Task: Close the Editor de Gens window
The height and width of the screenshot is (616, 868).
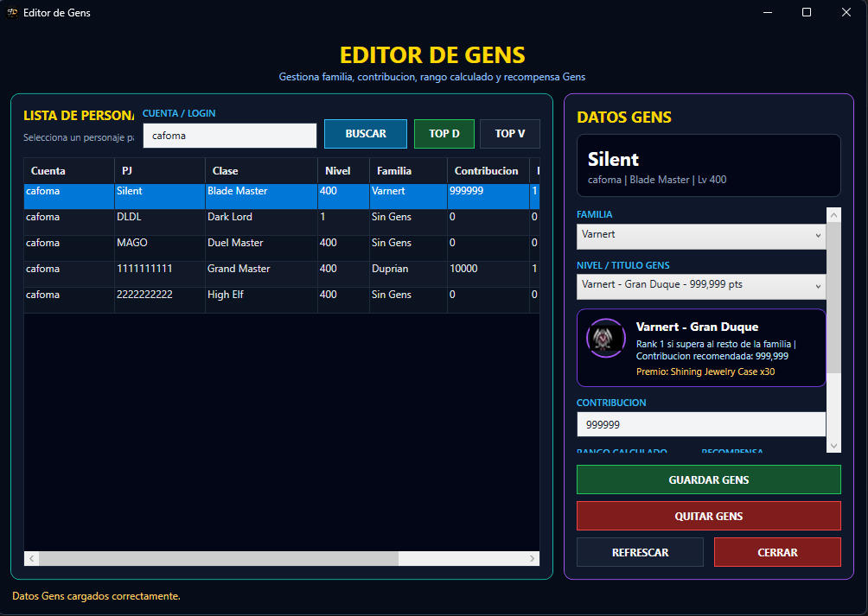Action: pos(846,12)
